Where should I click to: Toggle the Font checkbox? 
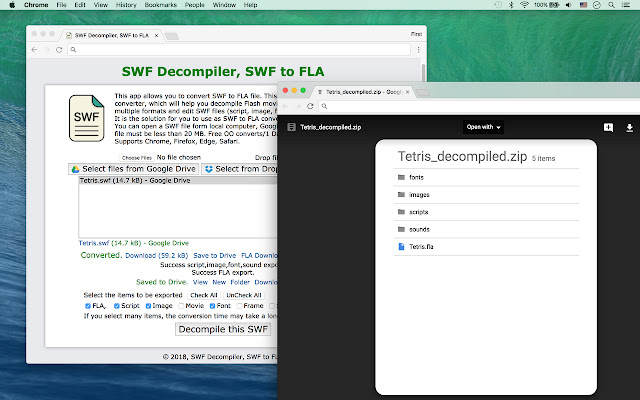coord(211,306)
